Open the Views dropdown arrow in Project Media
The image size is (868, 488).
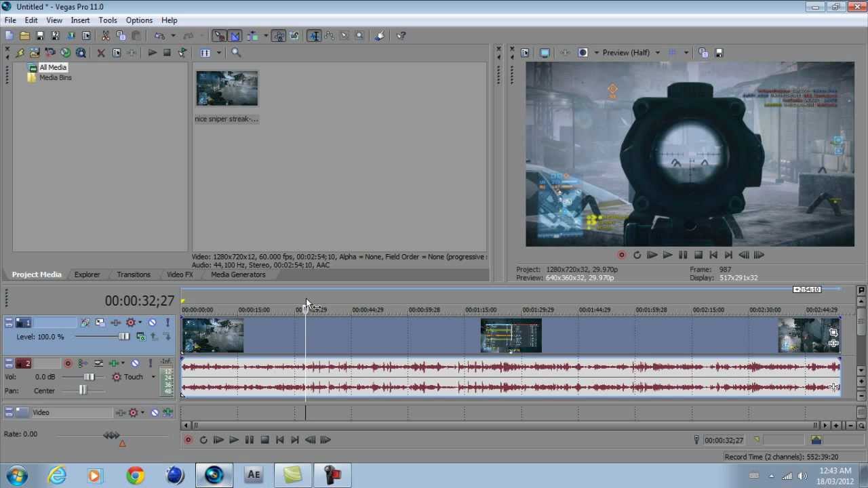[x=218, y=52]
